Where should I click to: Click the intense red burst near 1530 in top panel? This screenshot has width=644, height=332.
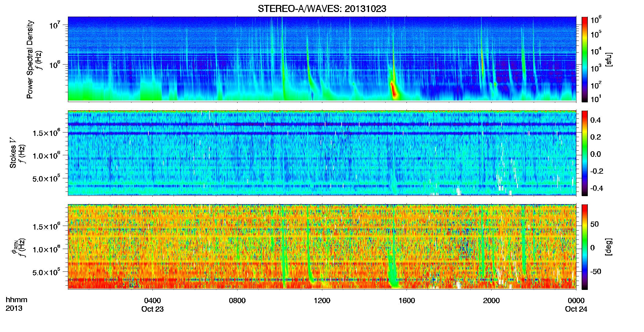(x=394, y=90)
